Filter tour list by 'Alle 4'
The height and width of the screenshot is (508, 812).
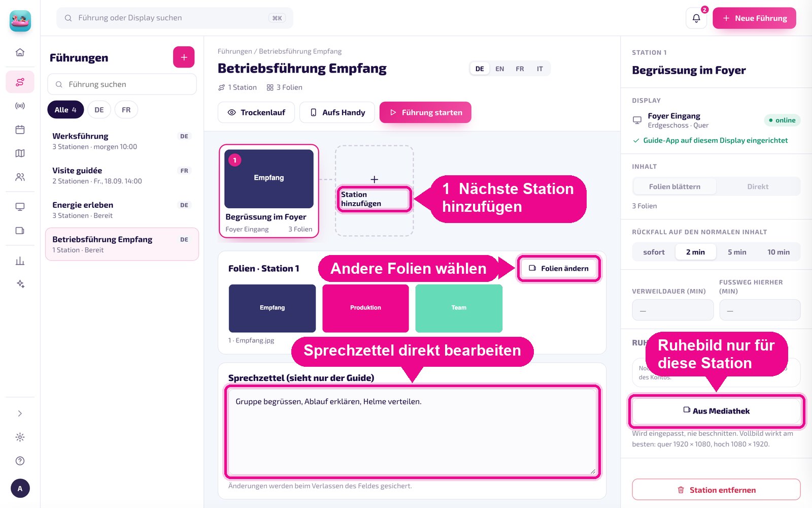65,110
